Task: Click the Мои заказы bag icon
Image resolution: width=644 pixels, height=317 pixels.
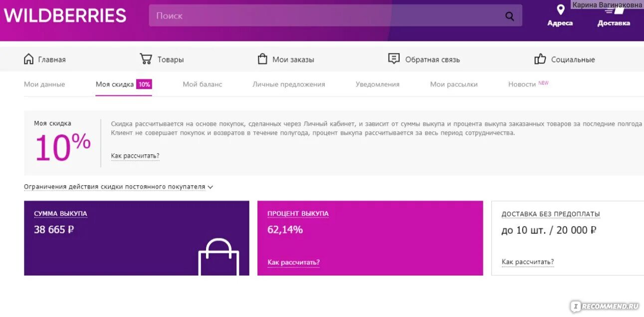Action: click(x=262, y=59)
